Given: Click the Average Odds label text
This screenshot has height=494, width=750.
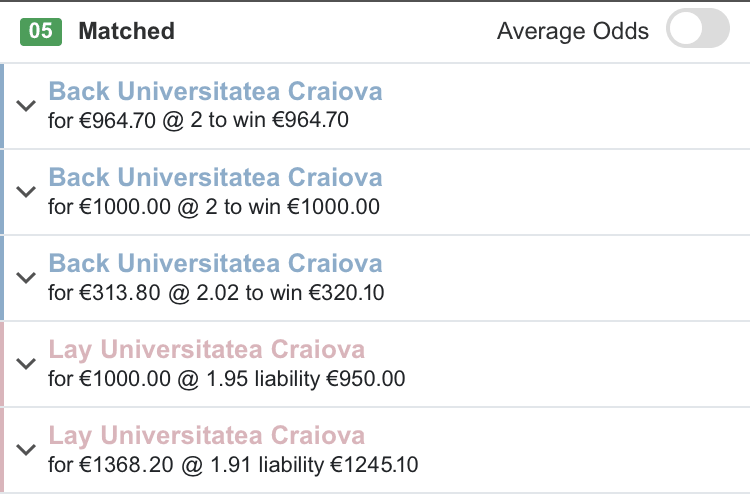Looking at the screenshot, I should (x=572, y=31).
